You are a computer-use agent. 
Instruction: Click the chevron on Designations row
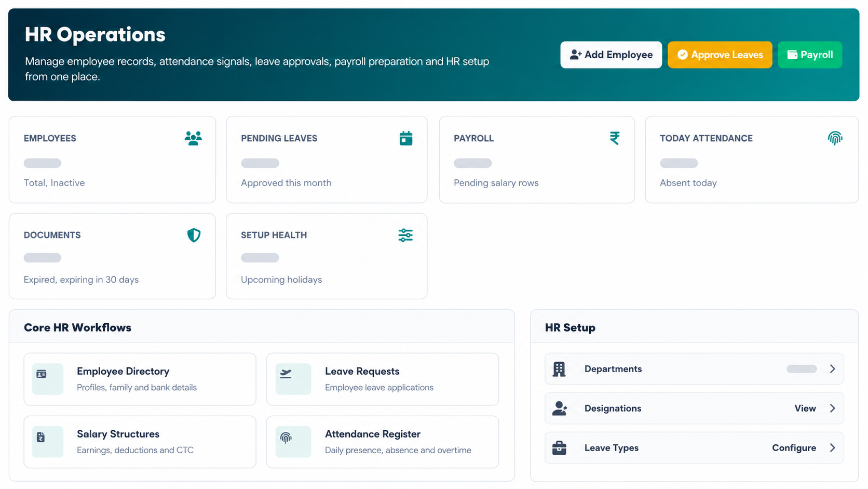pyautogui.click(x=832, y=408)
